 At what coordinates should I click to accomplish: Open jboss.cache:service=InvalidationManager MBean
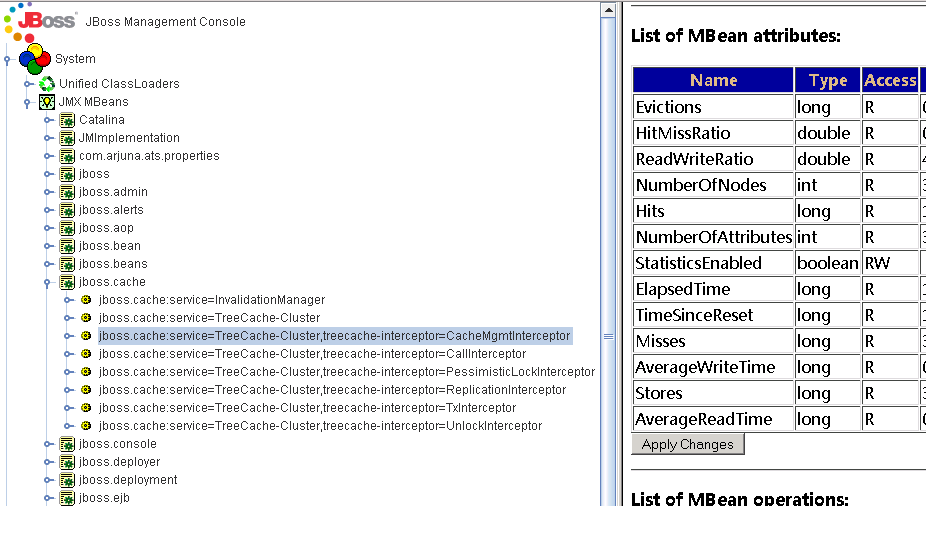[x=212, y=300]
